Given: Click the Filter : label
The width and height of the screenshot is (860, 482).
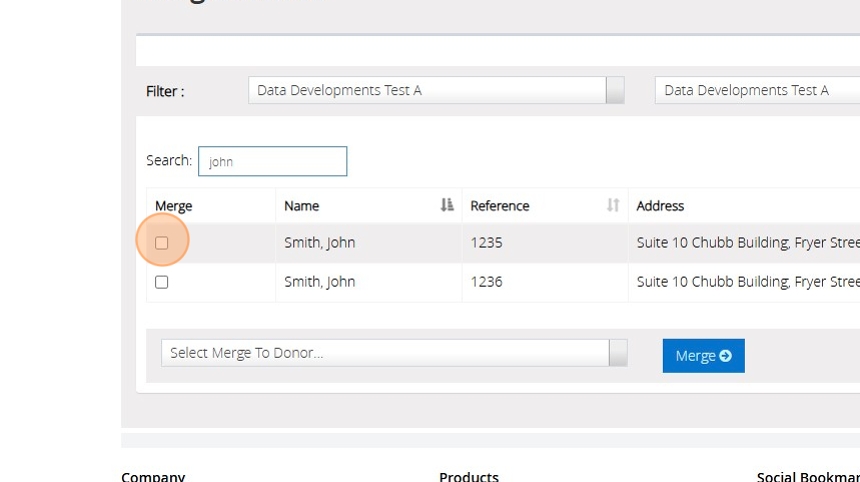Looking at the screenshot, I should (165, 91).
